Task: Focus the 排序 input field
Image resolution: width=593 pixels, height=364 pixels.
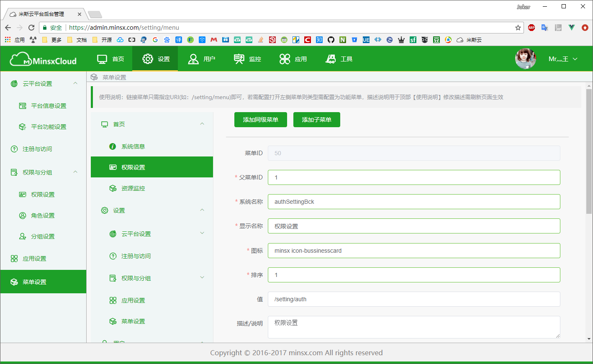Action: [414, 275]
